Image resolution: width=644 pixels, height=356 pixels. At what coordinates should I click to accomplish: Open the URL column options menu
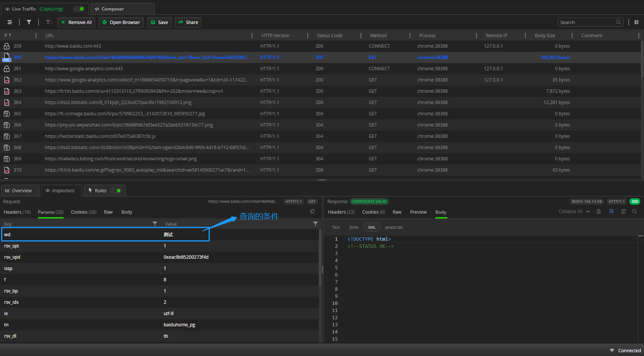[x=252, y=36]
